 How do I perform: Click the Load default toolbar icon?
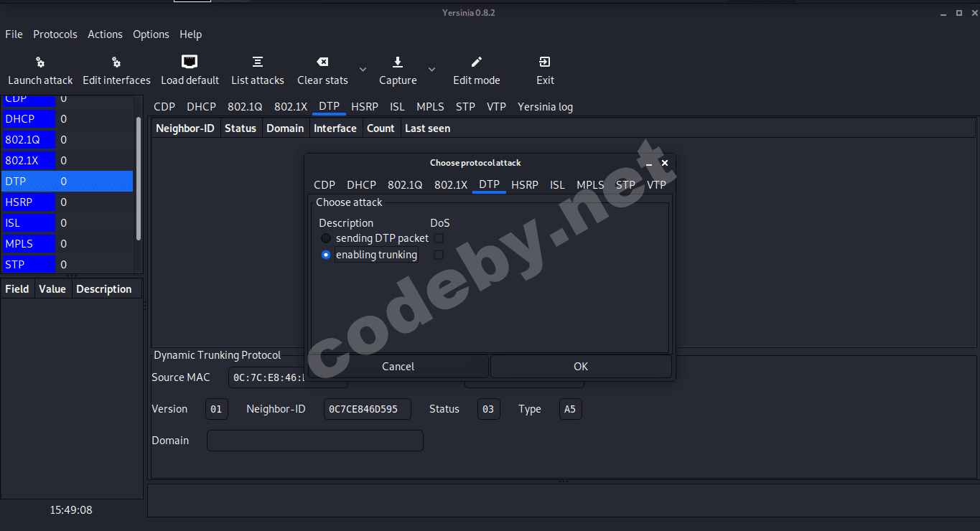click(190, 62)
